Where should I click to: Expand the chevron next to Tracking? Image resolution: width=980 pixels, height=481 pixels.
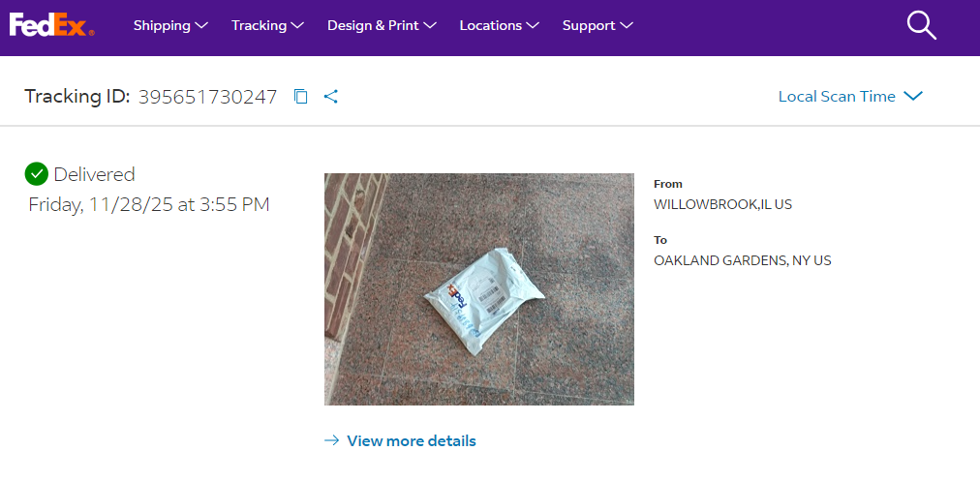(297, 25)
